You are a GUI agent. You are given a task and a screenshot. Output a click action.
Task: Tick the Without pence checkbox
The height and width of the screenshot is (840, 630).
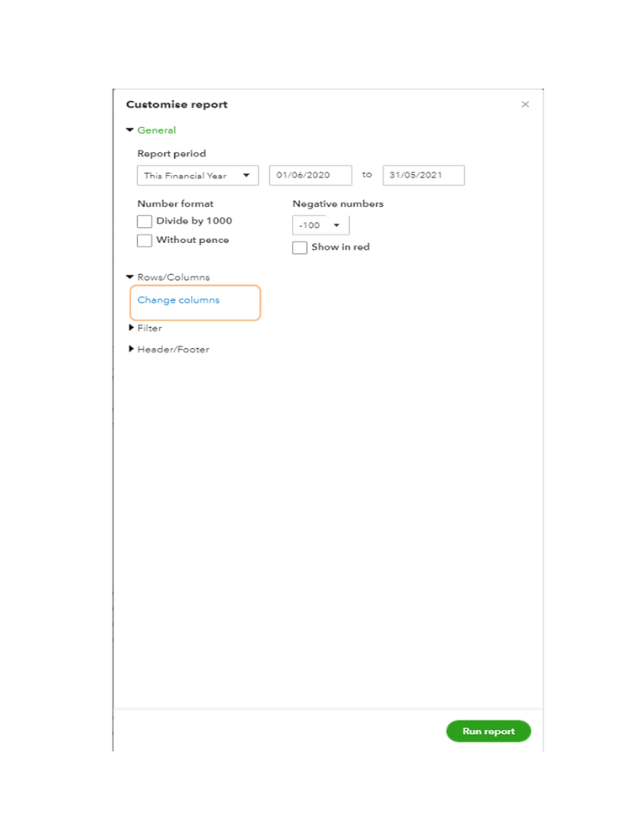click(x=145, y=240)
